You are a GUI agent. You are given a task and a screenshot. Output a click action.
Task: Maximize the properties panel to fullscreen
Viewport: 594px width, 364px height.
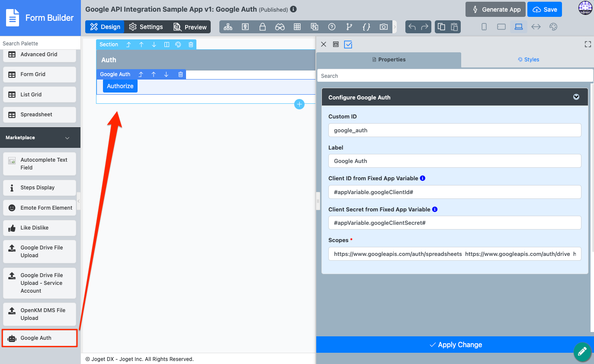(588, 44)
